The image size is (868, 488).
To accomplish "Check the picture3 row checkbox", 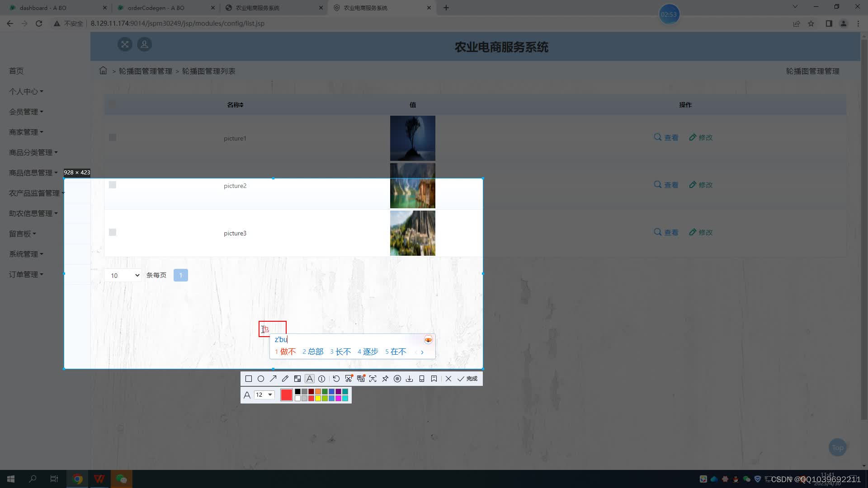I will coord(113,232).
